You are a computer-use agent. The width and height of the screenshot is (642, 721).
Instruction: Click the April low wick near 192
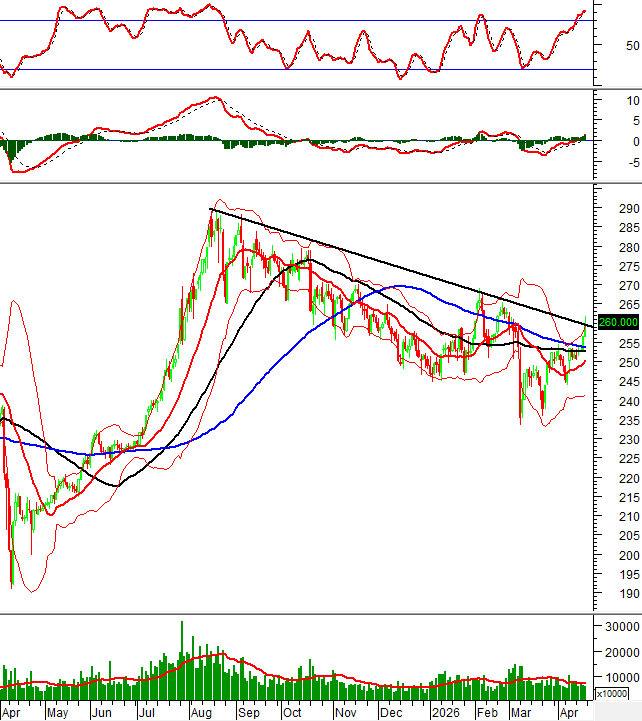tap(12, 585)
